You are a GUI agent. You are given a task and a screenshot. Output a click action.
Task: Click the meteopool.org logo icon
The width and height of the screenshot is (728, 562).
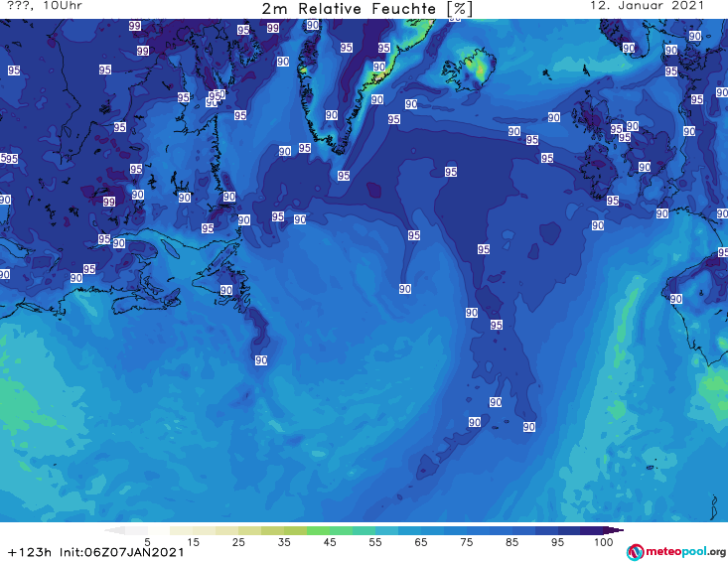635,552
